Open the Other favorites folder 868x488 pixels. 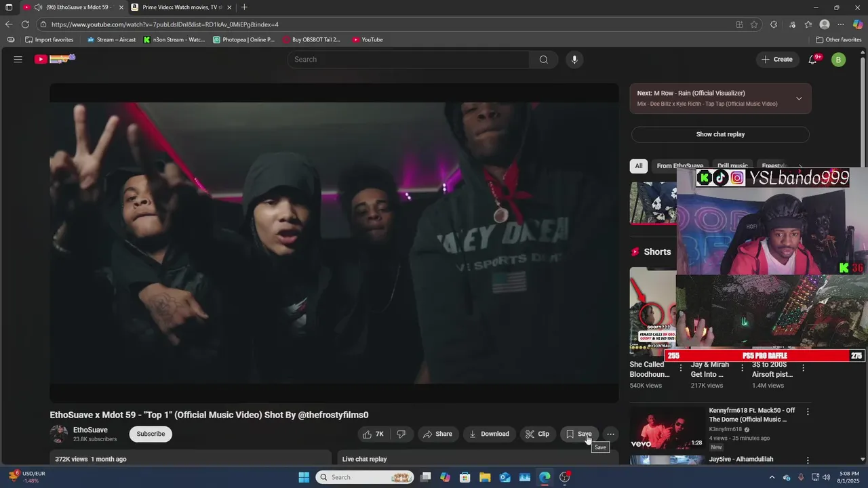pyautogui.click(x=839, y=40)
